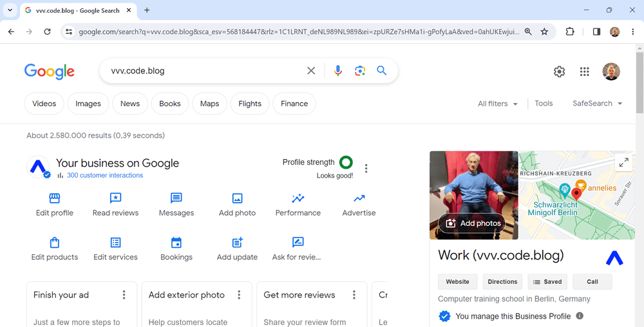Open Google apps grid

pos(585,71)
